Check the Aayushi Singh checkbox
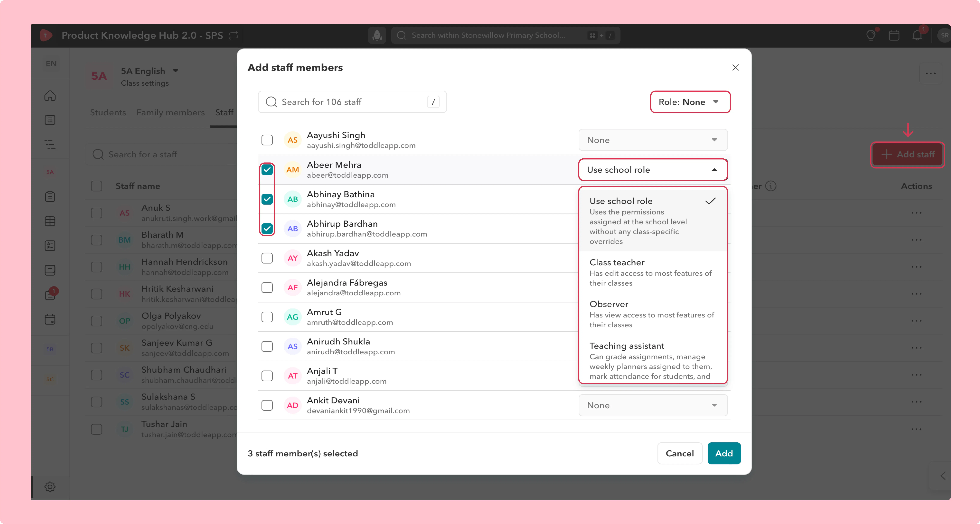980x524 pixels. tap(267, 140)
